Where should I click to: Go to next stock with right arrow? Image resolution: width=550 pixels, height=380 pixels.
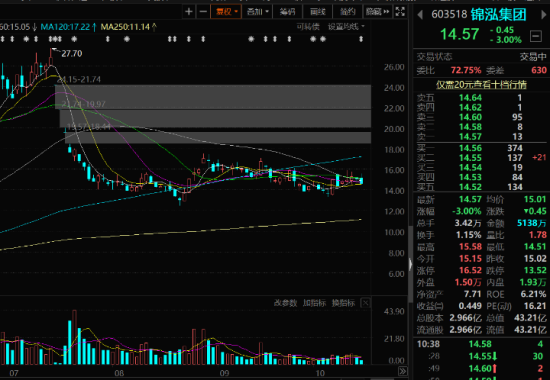[x=543, y=15]
